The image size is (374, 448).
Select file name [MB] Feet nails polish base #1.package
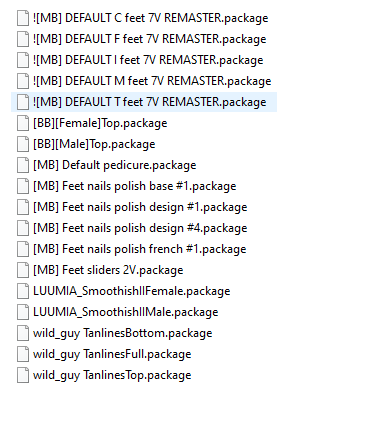[135, 186]
